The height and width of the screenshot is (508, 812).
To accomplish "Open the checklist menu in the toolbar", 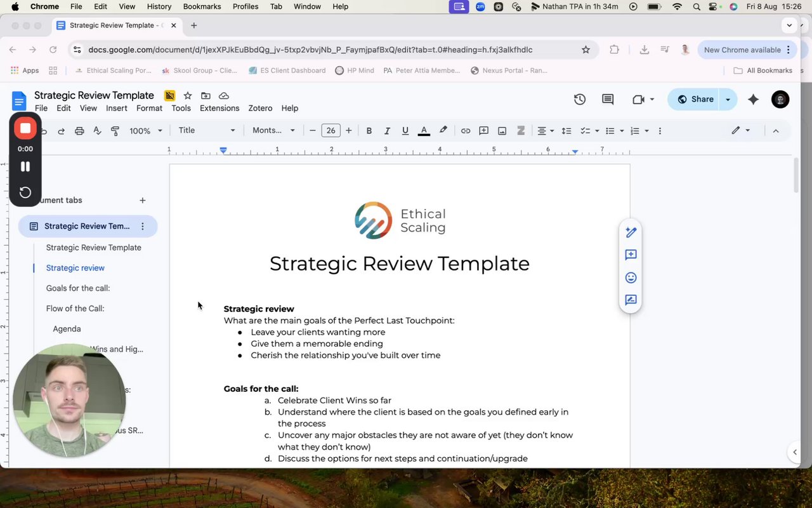I will point(589,131).
